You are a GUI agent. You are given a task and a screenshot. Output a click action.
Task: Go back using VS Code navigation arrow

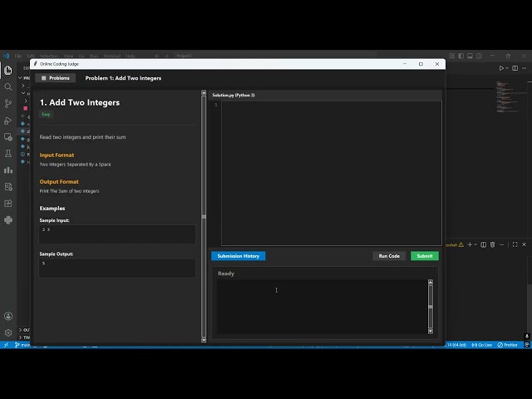(x=157, y=56)
